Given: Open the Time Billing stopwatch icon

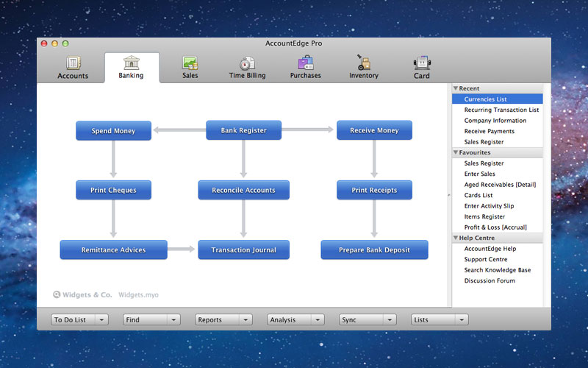Looking at the screenshot, I should (x=247, y=63).
